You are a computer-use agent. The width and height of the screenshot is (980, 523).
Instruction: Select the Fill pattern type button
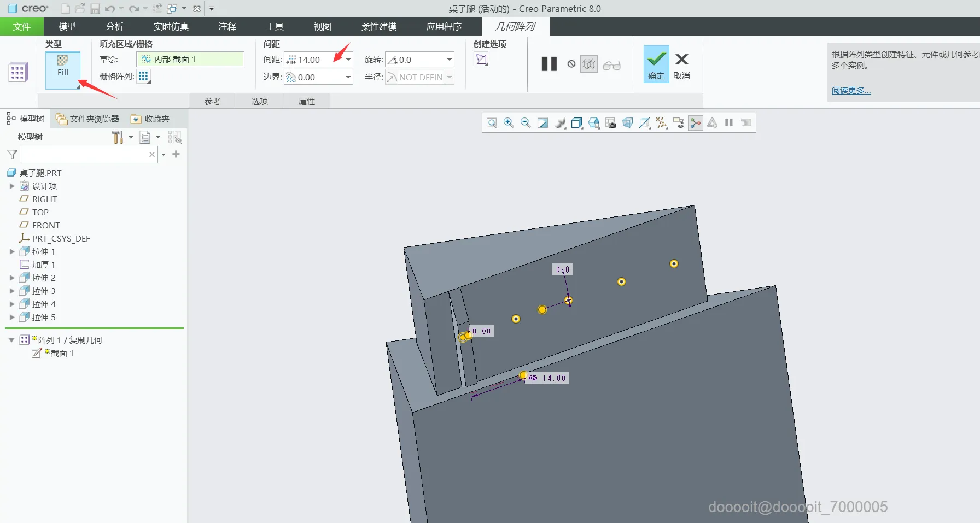point(63,69)
